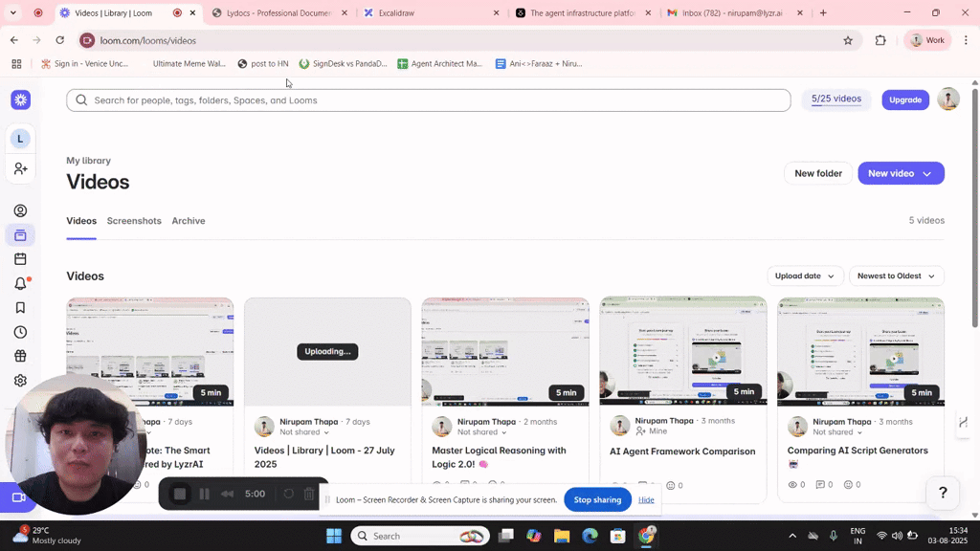Select the Library icon in sidebar
The width and height of the screenshot is (980, 551).
click(21, 235)
